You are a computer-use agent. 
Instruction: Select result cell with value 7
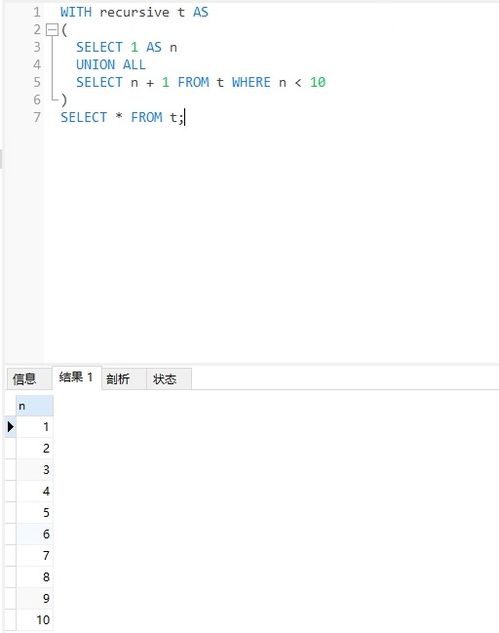[x=35, y=555]
